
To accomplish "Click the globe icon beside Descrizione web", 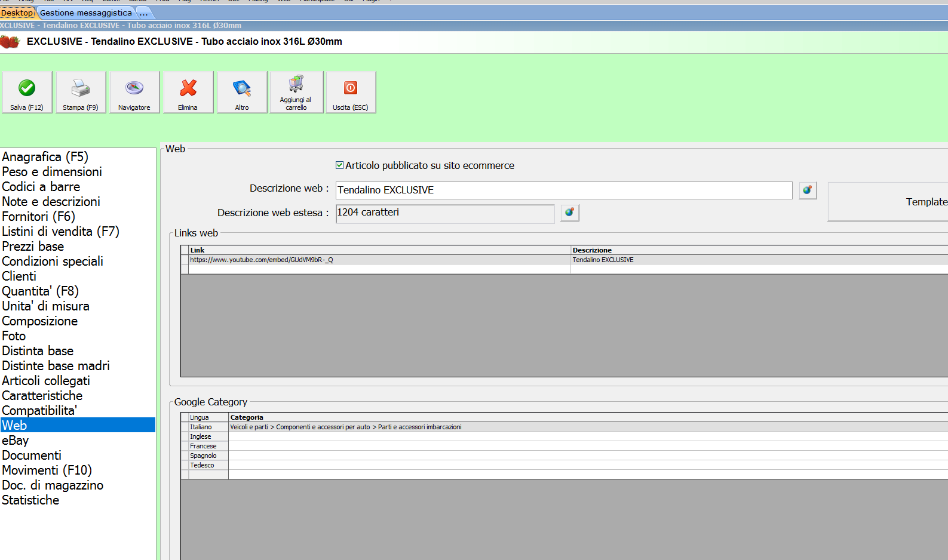I will click(x=808, y=190).
